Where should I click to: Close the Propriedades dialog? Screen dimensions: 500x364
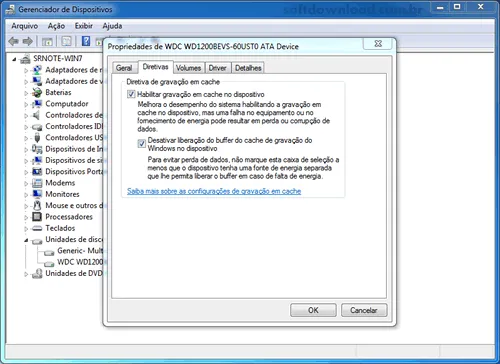[378, 44]
